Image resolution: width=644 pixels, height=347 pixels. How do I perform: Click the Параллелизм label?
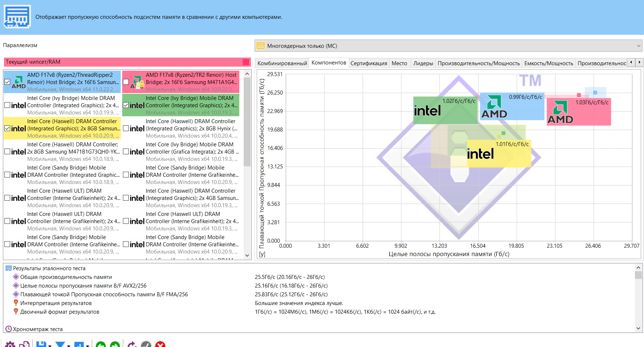pos(20,45)
